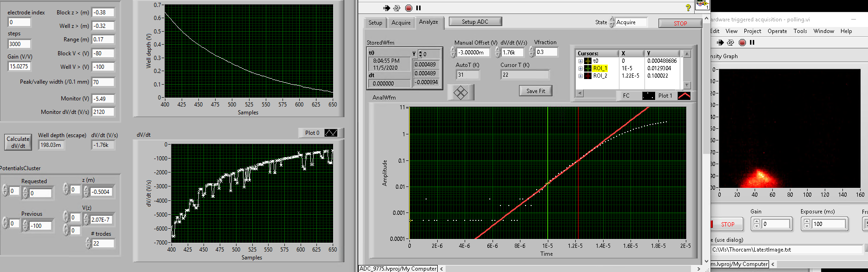Click Run arrow in ADC window toolbar
The height and width of the screenshot is (272, 868).
pyautogui.click(x=387, y=8)
